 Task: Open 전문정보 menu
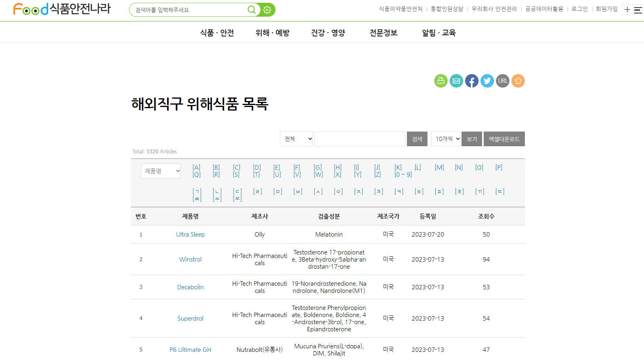pos(383,32)
